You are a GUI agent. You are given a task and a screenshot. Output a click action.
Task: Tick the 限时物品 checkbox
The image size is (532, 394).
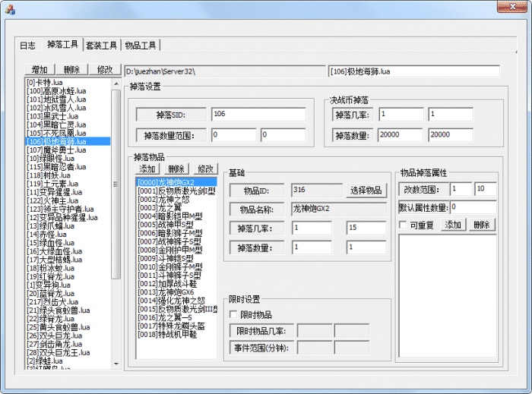(234, 314)
